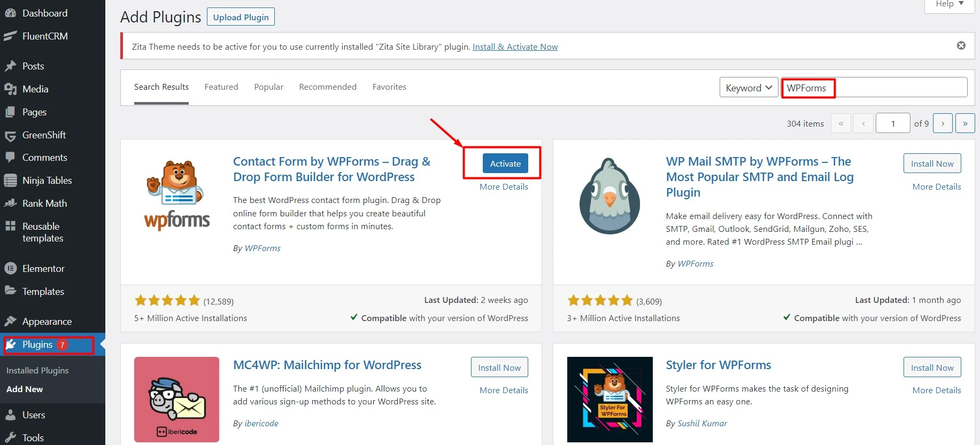Click the Media library icon
The height and width of the screenshot is (445, 980).
pos(10,89)
